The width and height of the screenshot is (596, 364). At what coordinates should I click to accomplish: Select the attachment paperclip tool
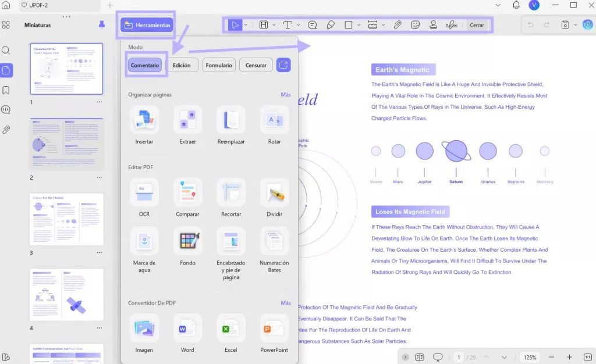(397, 25)
